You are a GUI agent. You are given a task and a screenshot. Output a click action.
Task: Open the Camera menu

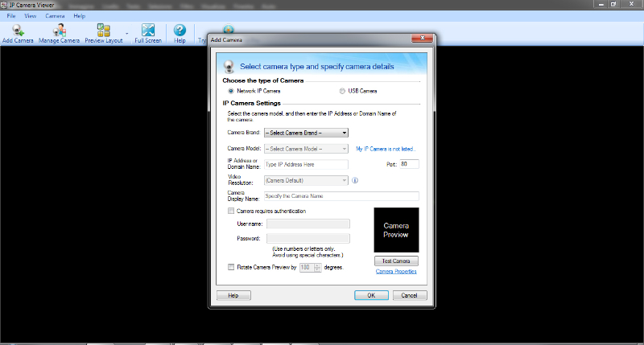click(56, 15)
